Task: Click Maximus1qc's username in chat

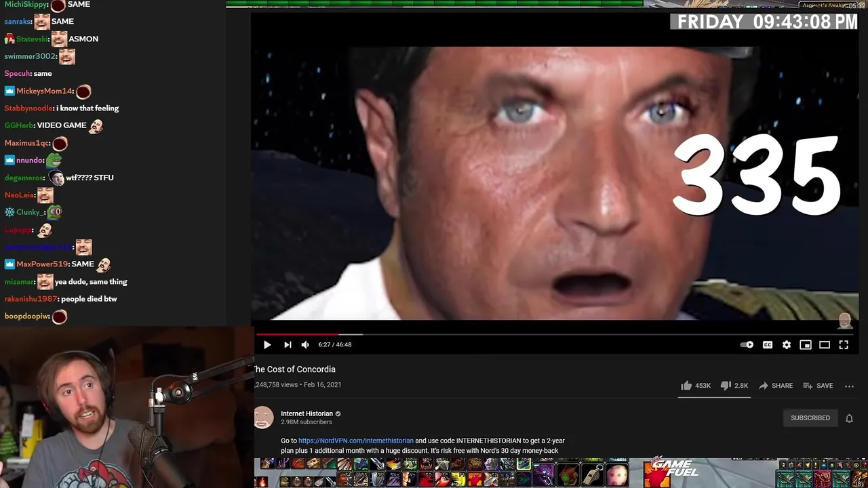Action: click(27, 144)
